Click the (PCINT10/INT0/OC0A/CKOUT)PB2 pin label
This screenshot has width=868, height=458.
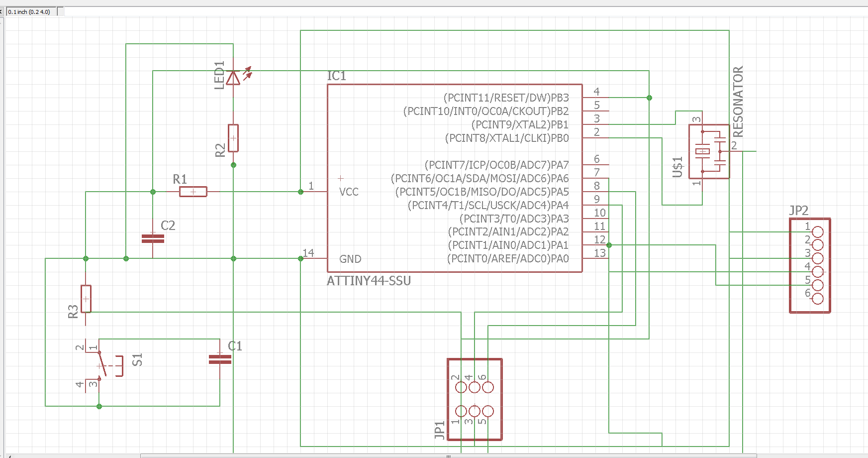486,111
